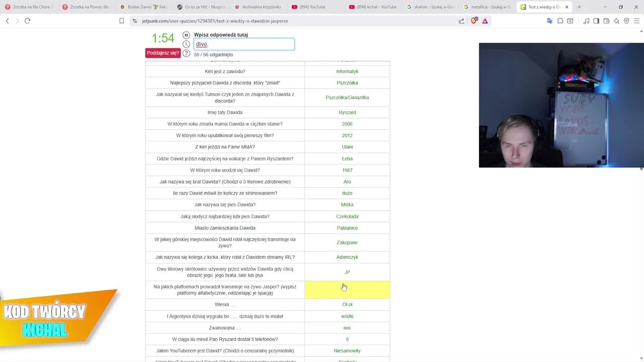Open the Brave VPN shield icon

pos(626,21)
